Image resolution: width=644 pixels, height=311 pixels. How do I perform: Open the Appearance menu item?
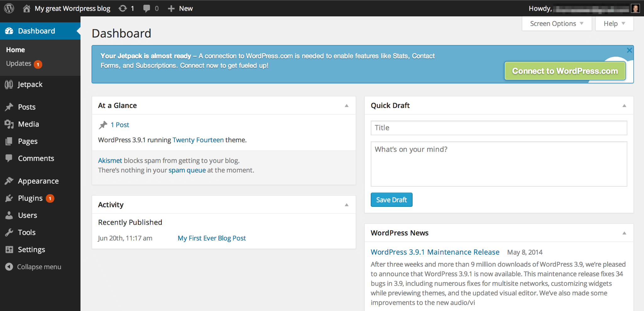(38, 181)
